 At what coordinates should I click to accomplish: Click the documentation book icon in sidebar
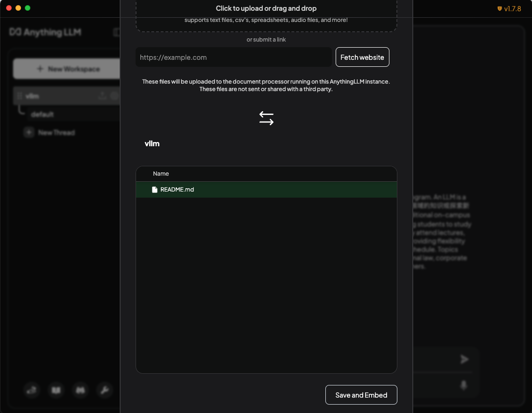pos(56,390)
